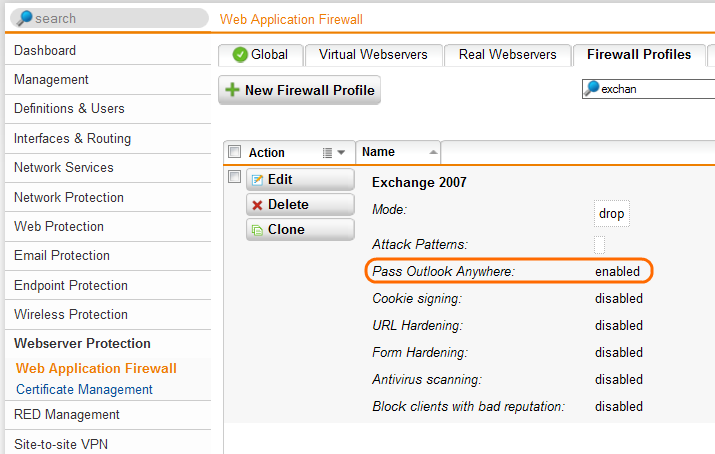Click the magnifier icon in sidebar search box

pyautogui.click(x=24, y=18)
